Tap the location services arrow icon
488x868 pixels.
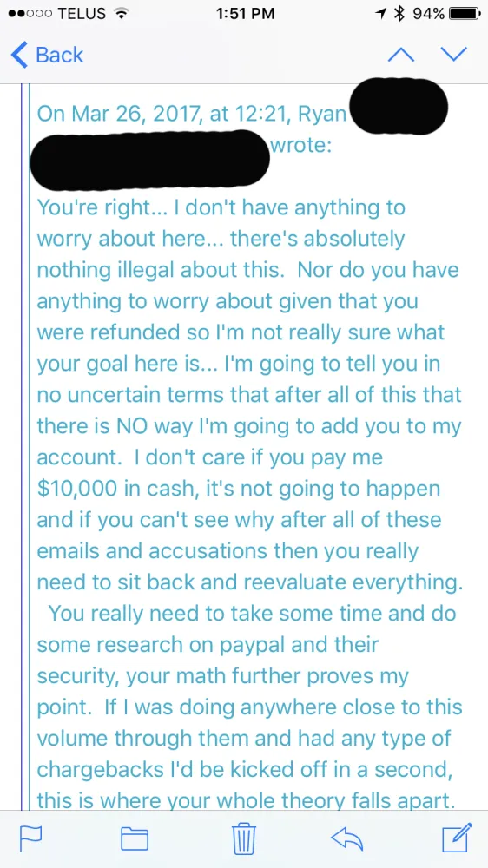point(381,14)
